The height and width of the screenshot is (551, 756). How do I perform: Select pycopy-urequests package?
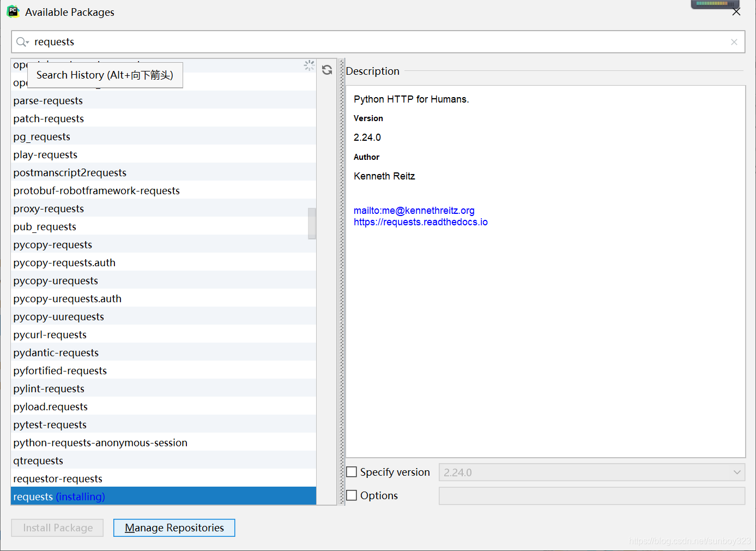pyautogui.click(x=164, y=280)
